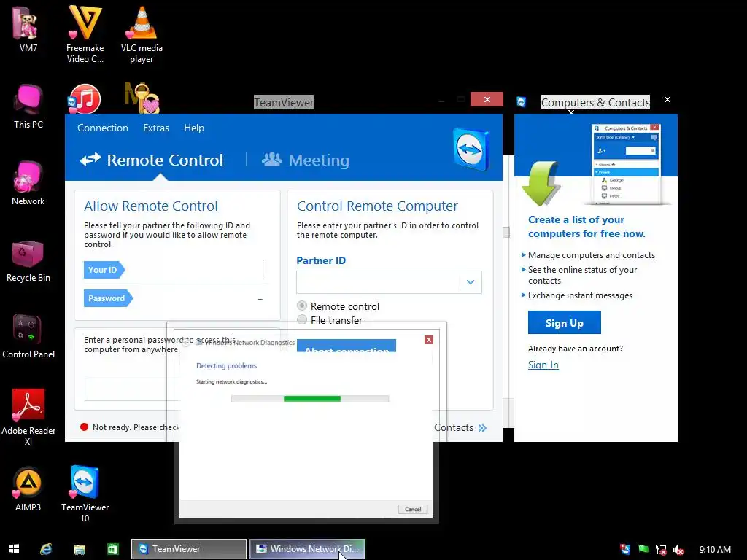Open the Extras menu
The width and height of the screenshot is (747, 560).
click(156, 128)
